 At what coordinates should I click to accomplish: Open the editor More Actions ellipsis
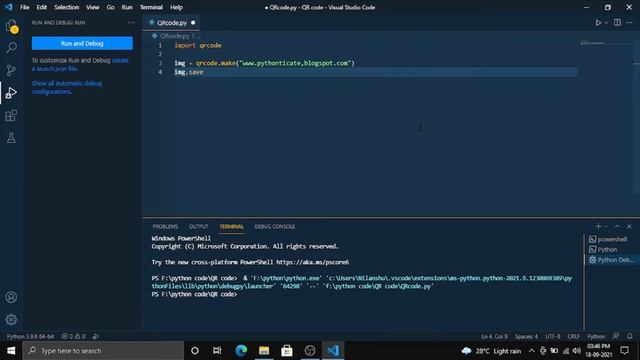tap(629, 23)
